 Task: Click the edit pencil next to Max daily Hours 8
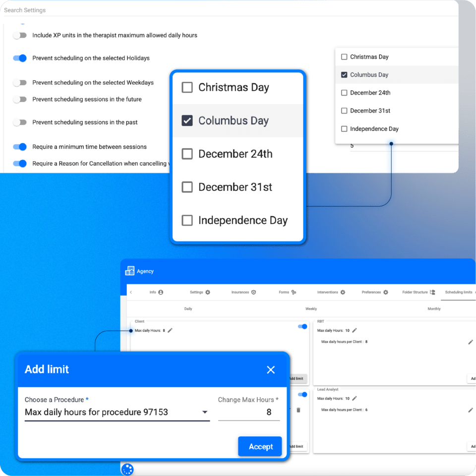[171, 331]
